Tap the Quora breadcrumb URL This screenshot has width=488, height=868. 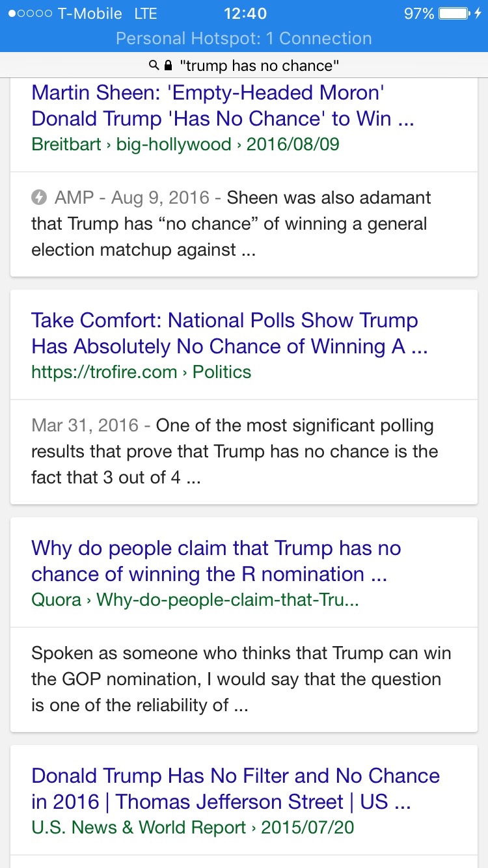195,599
